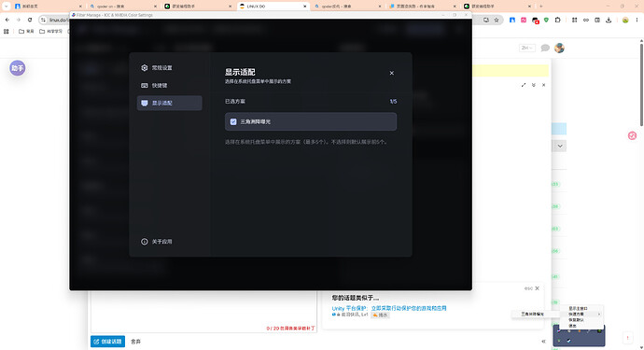The width and height of the screenshot is (644, 350).
Task: Click the Steam icon in tray overflow
Action: (568, 340)
